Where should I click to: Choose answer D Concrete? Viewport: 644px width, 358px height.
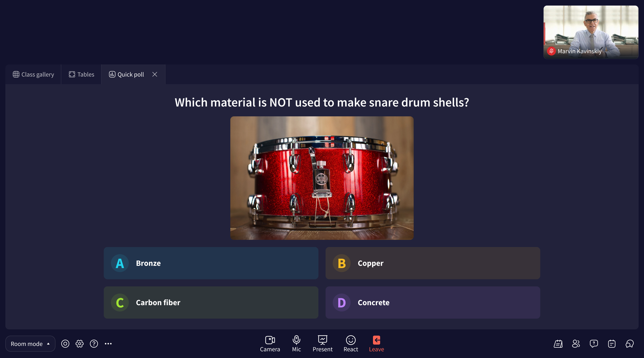[x=433, y=303]
